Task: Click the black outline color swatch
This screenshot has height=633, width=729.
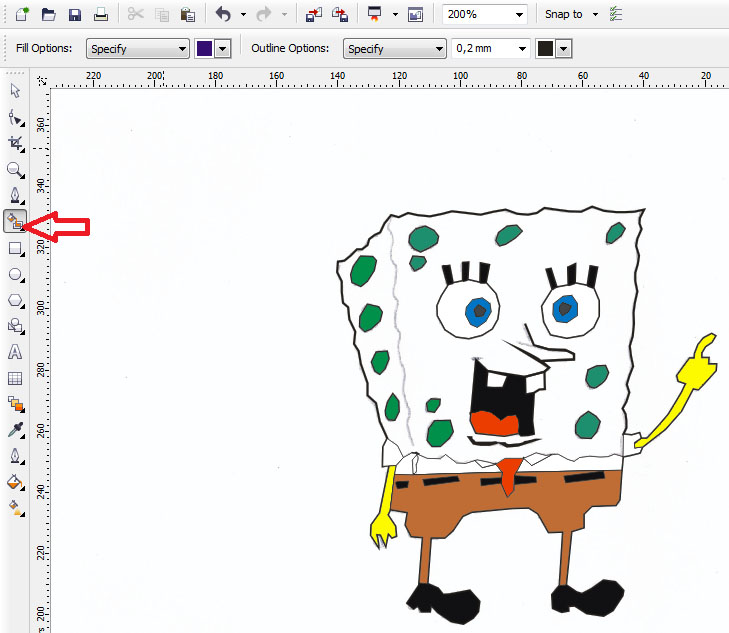Action: (545, 48)
